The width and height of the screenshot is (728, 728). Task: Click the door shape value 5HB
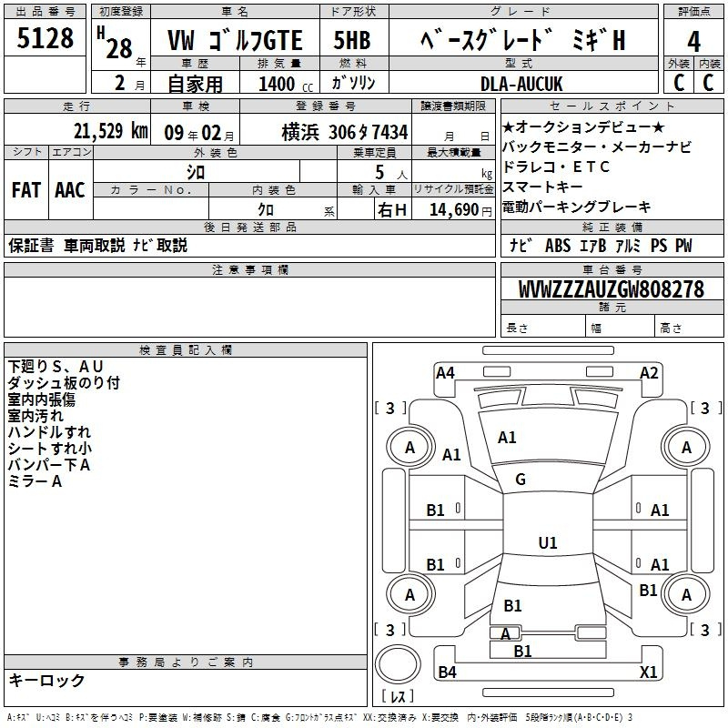coord(352,40)
